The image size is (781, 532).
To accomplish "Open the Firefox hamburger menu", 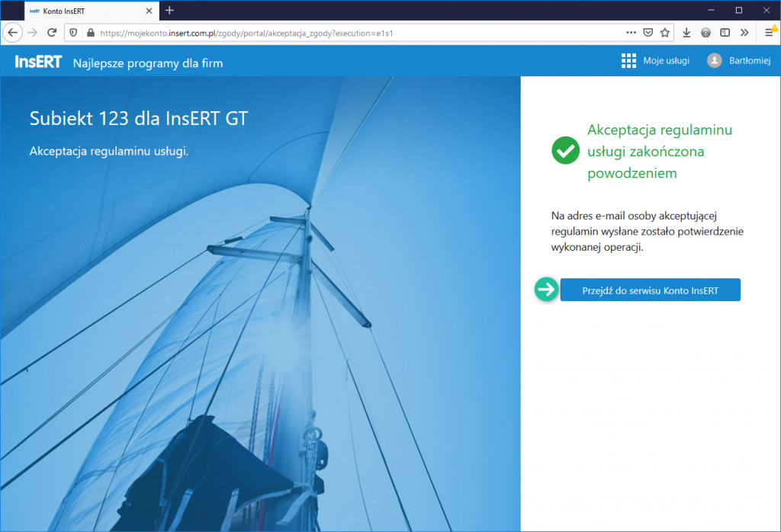I will tap(770, 33).
